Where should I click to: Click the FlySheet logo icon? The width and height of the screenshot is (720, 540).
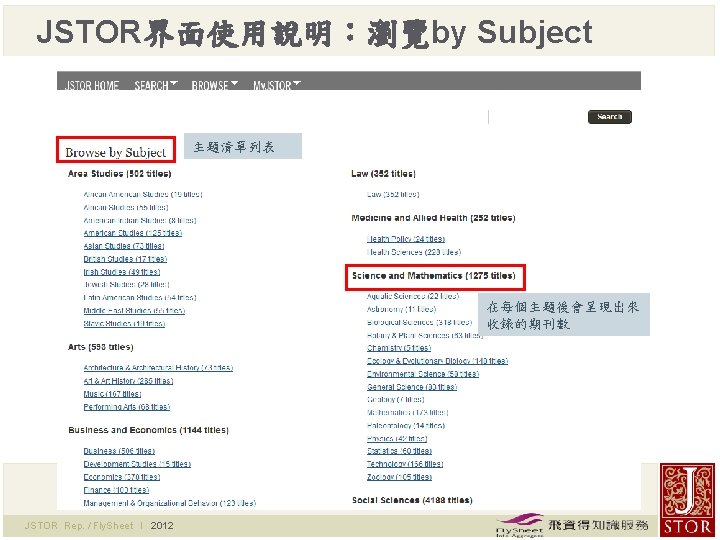coord(520,525)
